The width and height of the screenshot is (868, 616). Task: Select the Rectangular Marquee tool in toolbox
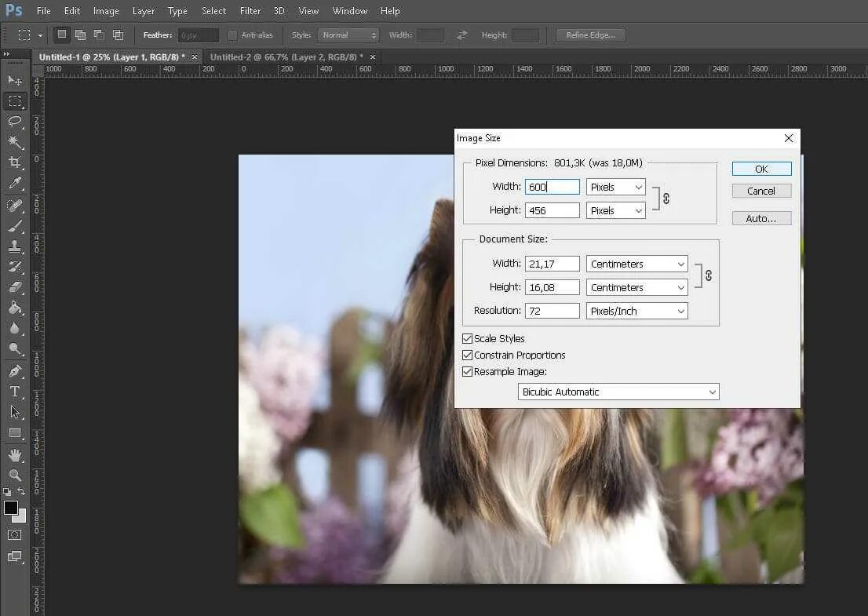coord(15,101)
